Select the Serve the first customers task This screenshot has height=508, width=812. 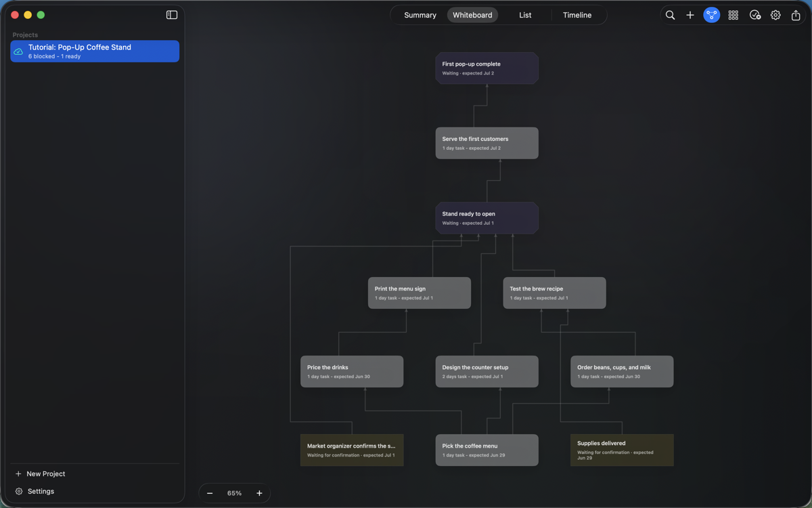point(487,143)
